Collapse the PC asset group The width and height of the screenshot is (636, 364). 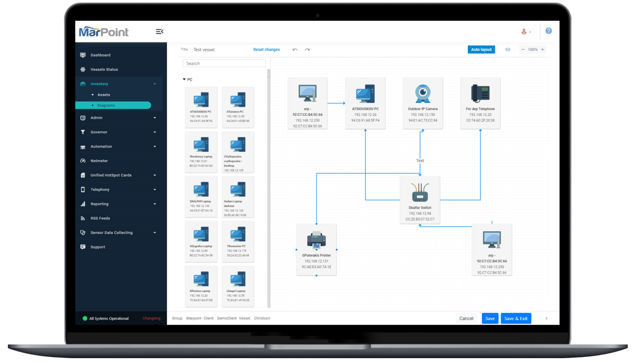184,79
